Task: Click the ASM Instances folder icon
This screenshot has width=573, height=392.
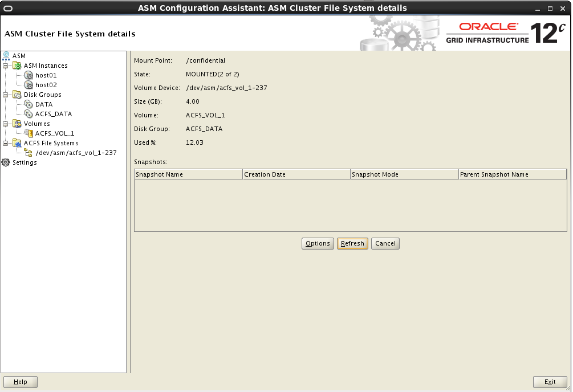Action: click(17, 66)
